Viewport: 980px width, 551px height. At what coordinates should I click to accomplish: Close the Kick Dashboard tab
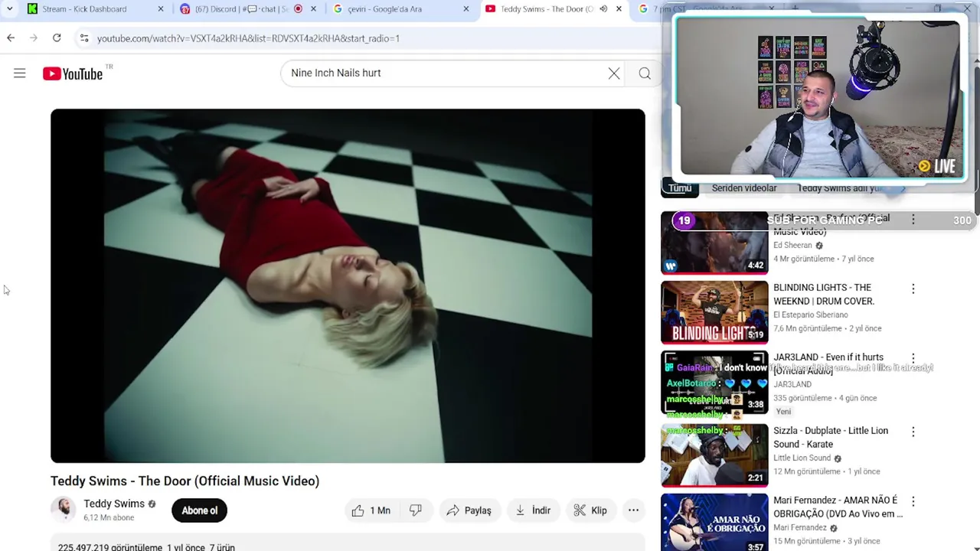click(x=160, y=9)
